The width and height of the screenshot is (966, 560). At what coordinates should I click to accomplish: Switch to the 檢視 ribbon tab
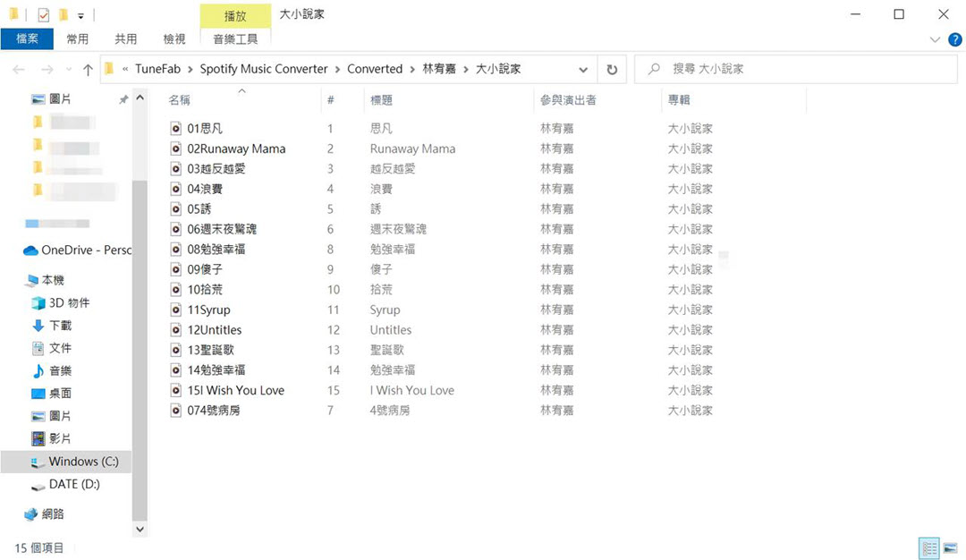click(174, 38)
